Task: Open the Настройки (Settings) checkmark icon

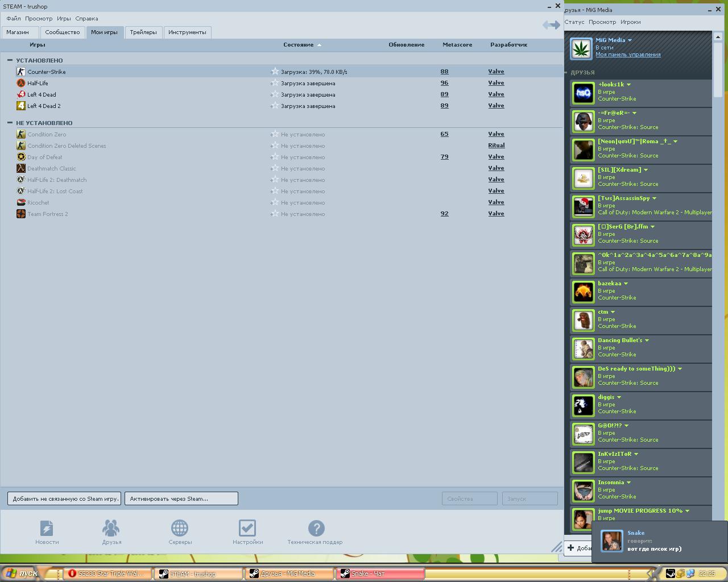Action: 247,529
